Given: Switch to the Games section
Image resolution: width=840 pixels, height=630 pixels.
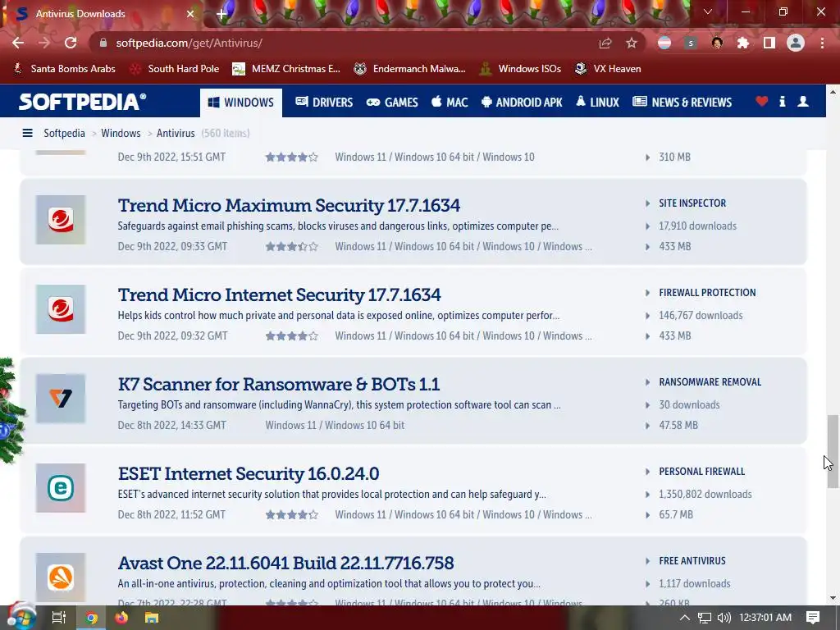Looking at the screenshot, I should coord(392,103).
